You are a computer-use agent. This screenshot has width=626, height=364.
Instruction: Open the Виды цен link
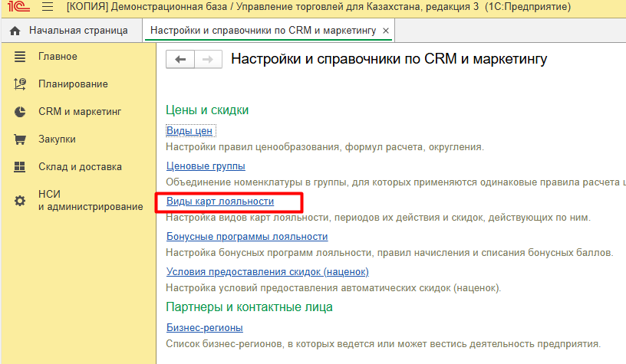point(189,131)
